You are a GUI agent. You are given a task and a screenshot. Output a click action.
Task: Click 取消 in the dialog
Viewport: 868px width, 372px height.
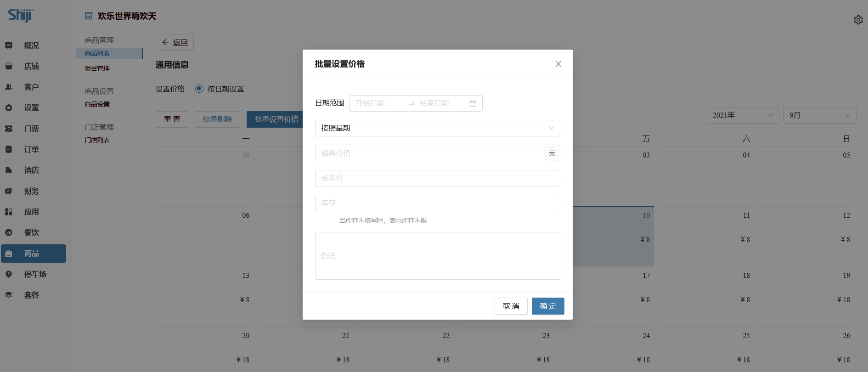tap(511, 306)
